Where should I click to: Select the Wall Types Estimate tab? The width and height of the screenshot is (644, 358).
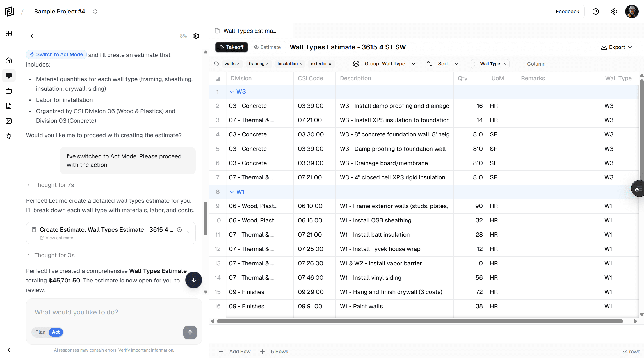point(249,31)
